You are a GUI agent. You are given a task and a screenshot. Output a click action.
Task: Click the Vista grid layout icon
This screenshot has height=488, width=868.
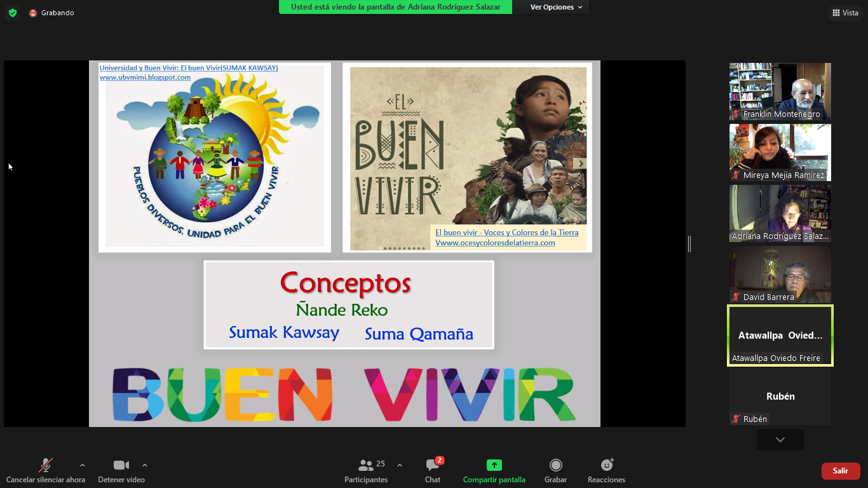coord(836,13)
